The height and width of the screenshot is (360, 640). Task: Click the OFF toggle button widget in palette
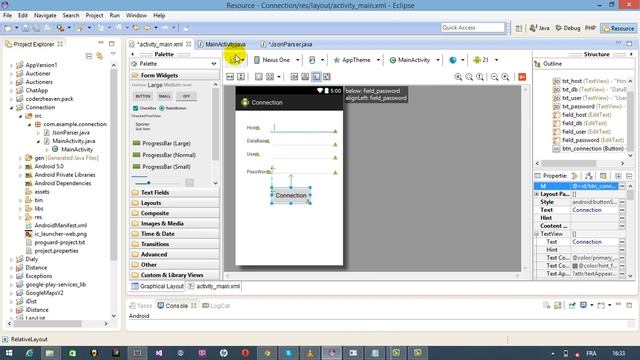tap(187, 96)
